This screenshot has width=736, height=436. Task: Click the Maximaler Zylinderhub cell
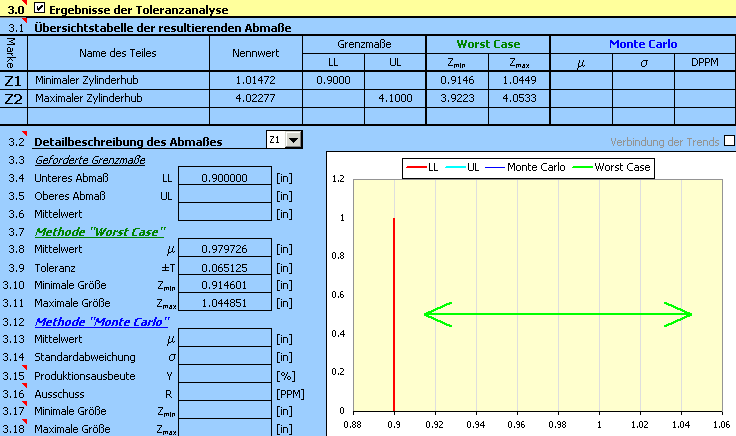118,99
